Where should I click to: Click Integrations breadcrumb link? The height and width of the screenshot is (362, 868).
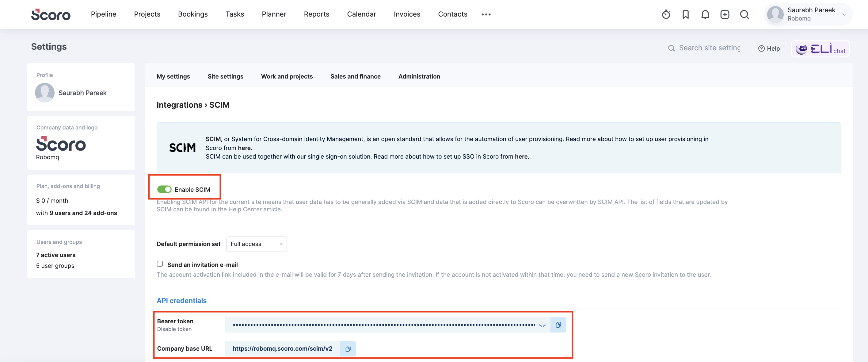pos(179,105)
